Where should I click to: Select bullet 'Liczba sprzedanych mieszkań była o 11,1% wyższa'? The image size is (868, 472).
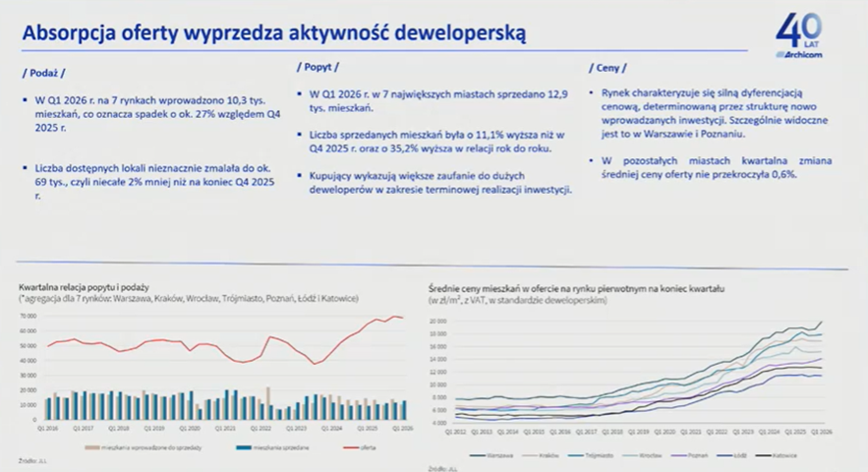[x=431, y=142]
